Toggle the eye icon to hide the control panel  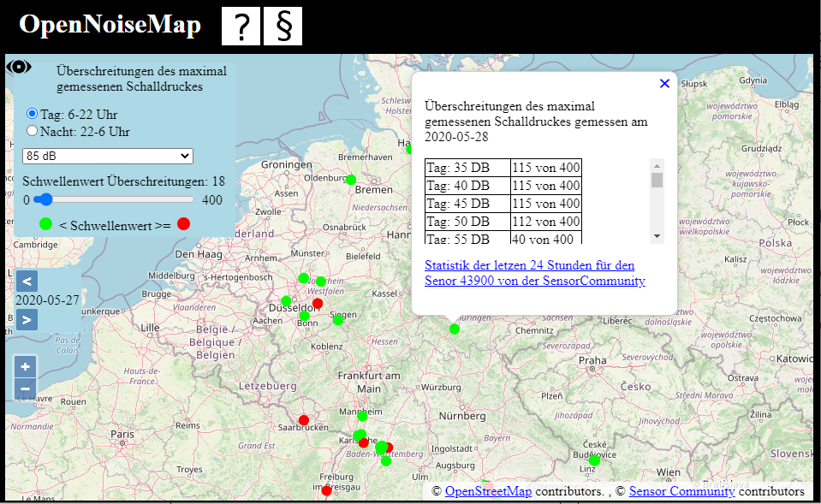[x=18, y=66]
